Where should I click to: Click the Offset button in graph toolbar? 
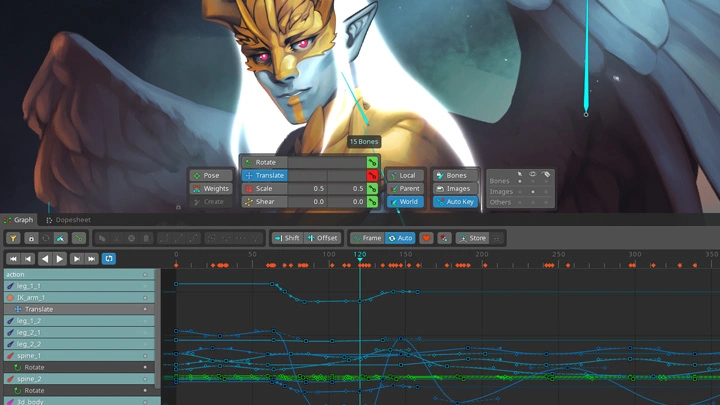coord(322,238)
